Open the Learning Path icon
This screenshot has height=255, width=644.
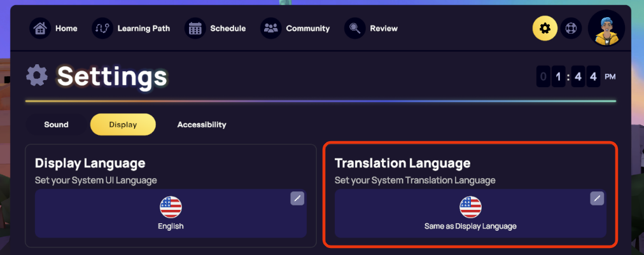click(x=102, y=29)
